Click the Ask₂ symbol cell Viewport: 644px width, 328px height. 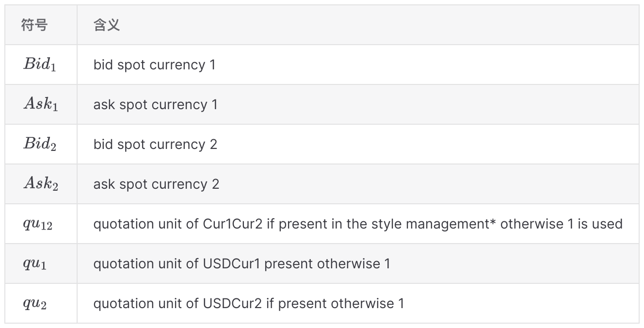[x=41, y=184]
